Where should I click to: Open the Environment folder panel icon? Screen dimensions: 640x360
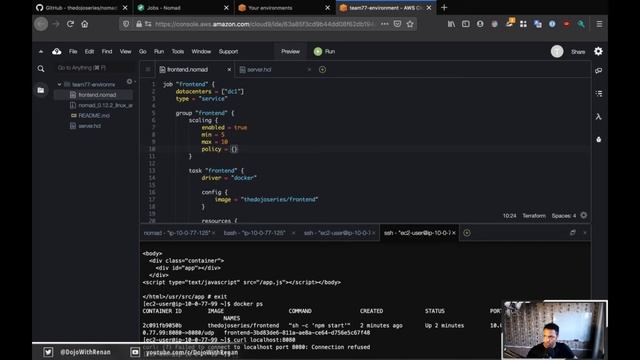coord(41,90)
